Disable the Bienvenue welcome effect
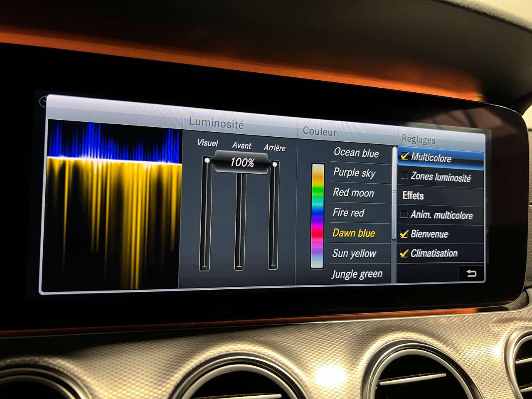532x399 pixels. click(404, 234)
